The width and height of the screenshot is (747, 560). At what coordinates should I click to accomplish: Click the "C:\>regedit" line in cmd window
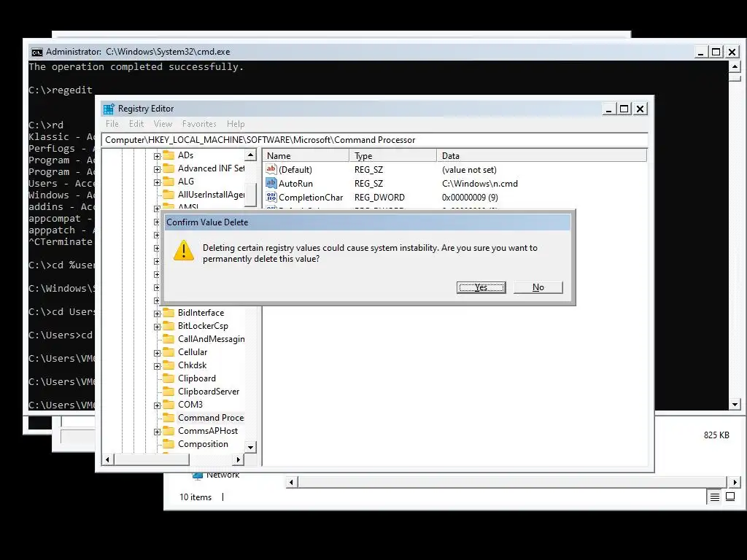pyautogui.click(x=61, y=90)
